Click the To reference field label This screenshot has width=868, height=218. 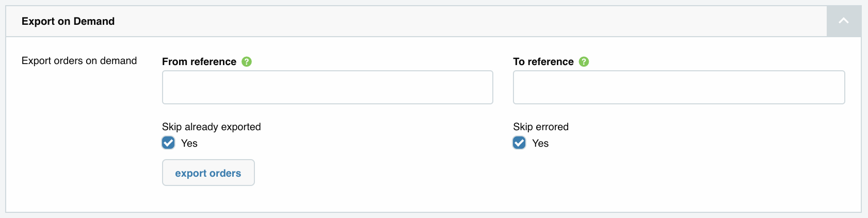coord(543,61)
